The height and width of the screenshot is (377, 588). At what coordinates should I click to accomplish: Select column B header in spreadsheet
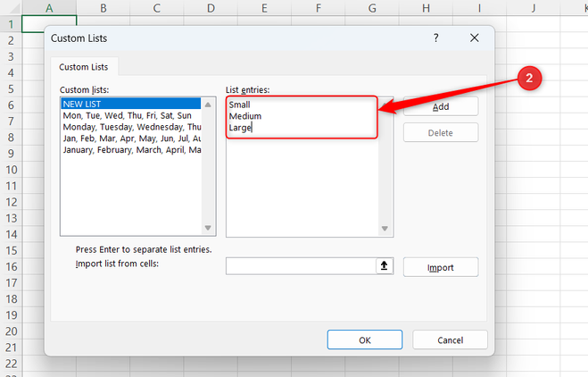(x=104, y=8)
